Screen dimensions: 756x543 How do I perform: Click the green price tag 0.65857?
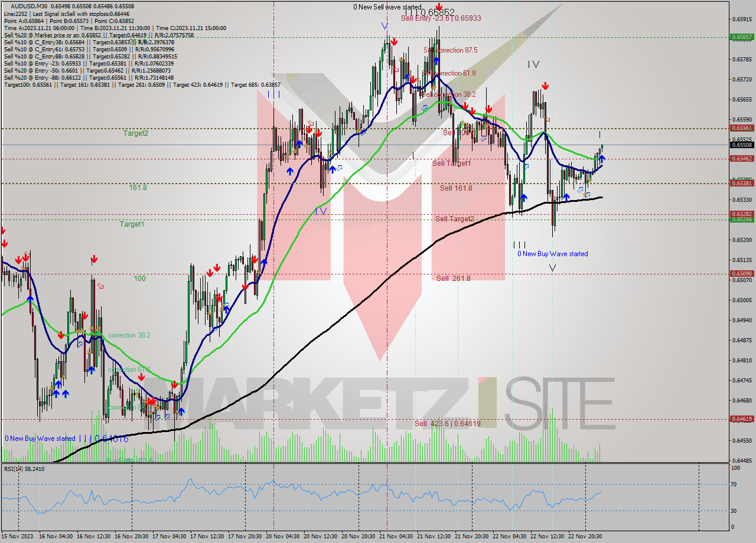pos(742,37)
